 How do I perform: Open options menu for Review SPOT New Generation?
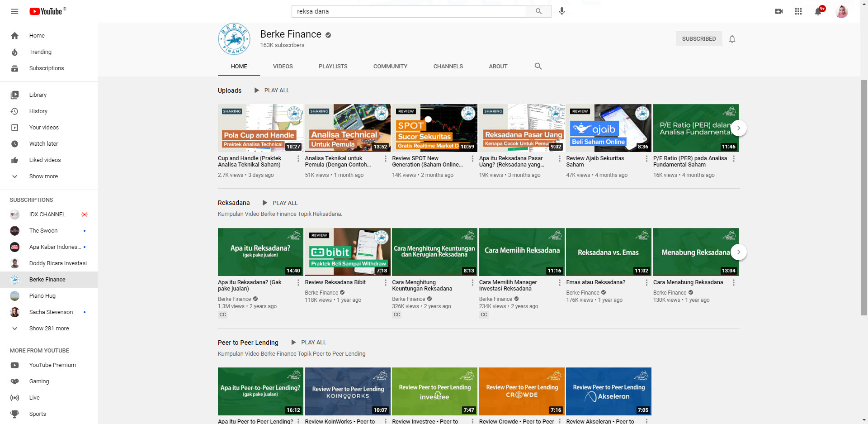tap(472, 159)
